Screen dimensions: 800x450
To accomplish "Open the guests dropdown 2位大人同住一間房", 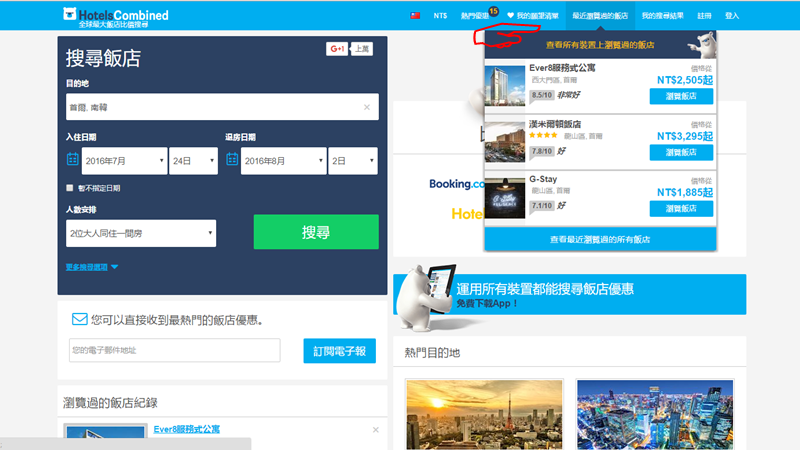I will [x=141, y=233].
